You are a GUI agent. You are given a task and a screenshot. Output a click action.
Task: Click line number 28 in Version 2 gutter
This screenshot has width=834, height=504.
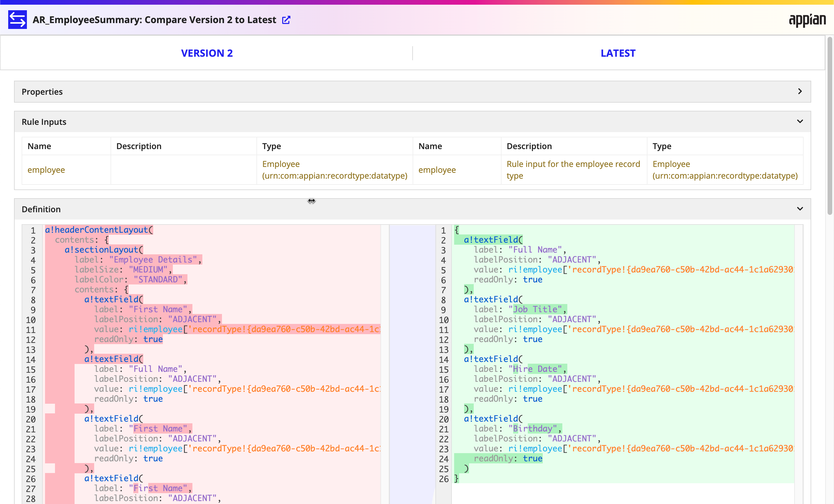point(30,498)
